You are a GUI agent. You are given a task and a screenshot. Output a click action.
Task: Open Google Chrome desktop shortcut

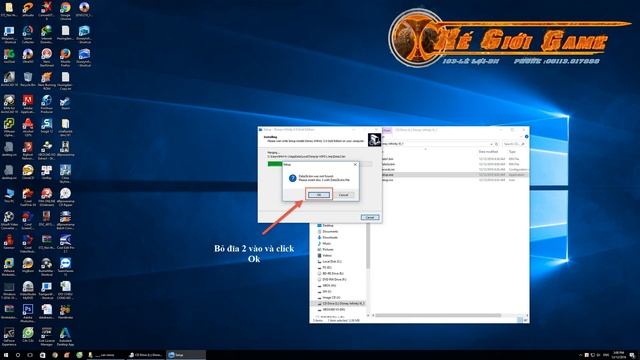(x=65, y=10)
